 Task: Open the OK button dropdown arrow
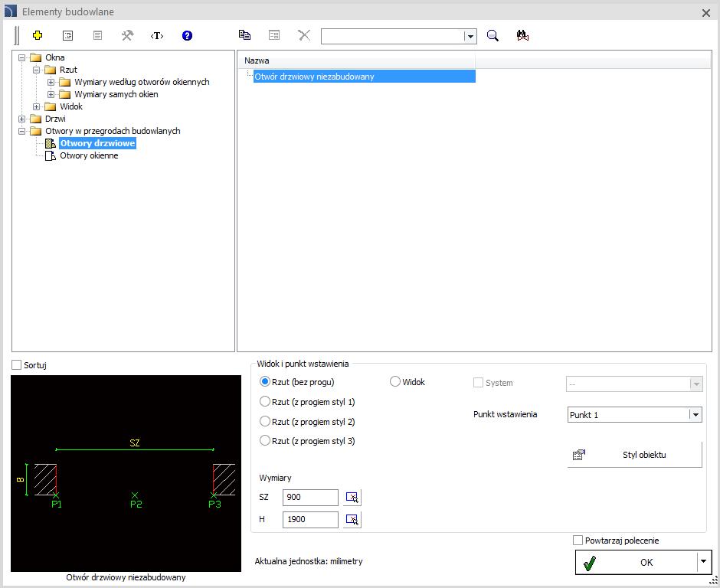point(703,561)
